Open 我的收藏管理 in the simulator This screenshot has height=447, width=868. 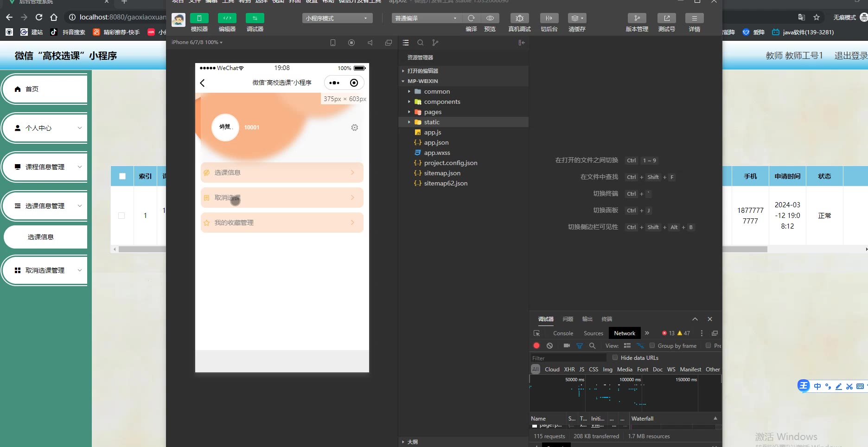click(x=282, y=223)
